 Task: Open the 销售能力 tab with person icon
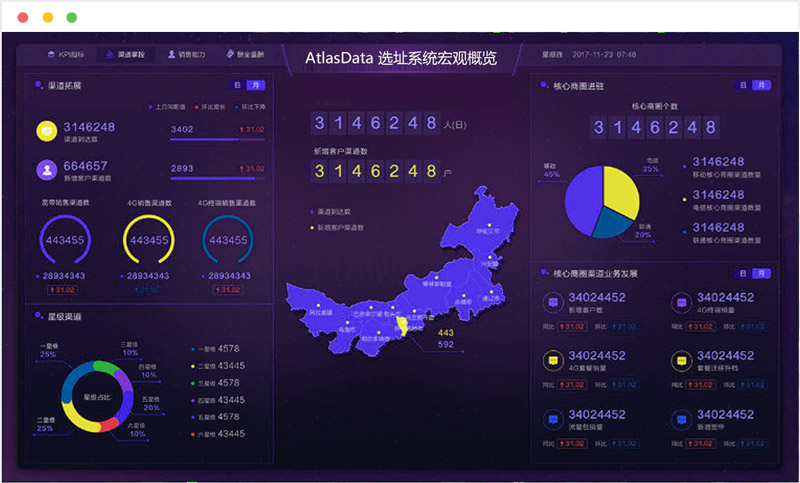pyautogui.click(x=186, y=55)
